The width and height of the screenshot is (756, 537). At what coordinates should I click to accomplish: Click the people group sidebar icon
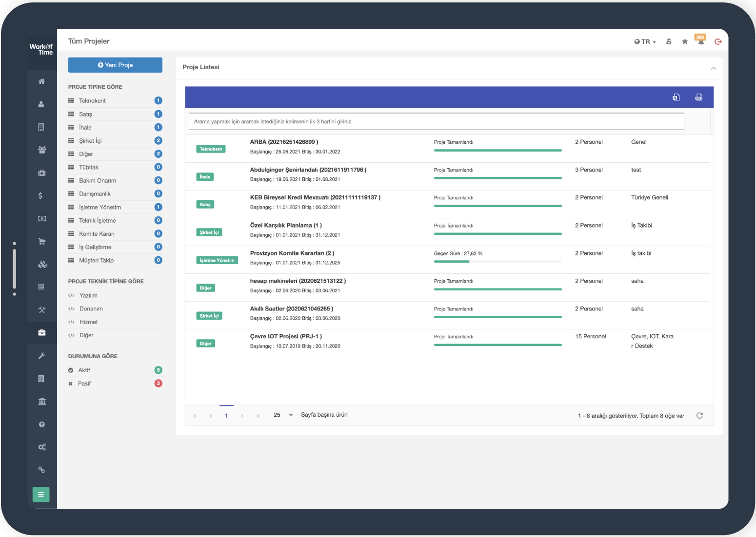(x=41, y=150)
